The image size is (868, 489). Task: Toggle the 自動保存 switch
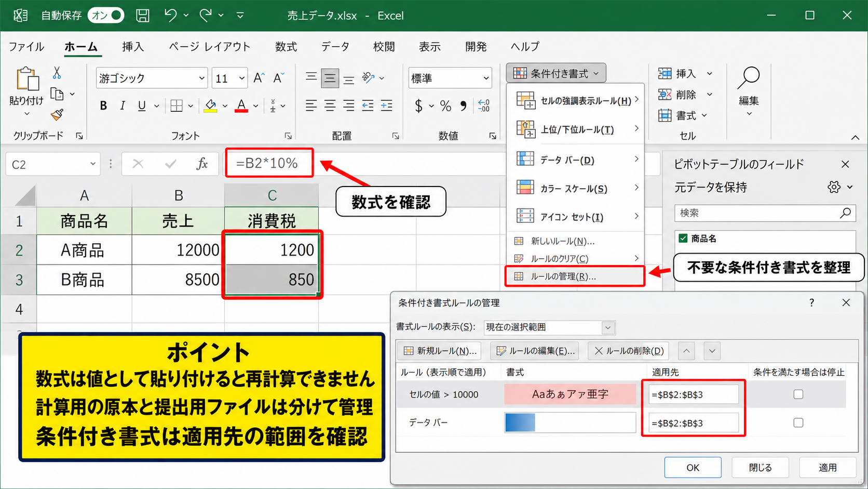(x=106, y=16)
